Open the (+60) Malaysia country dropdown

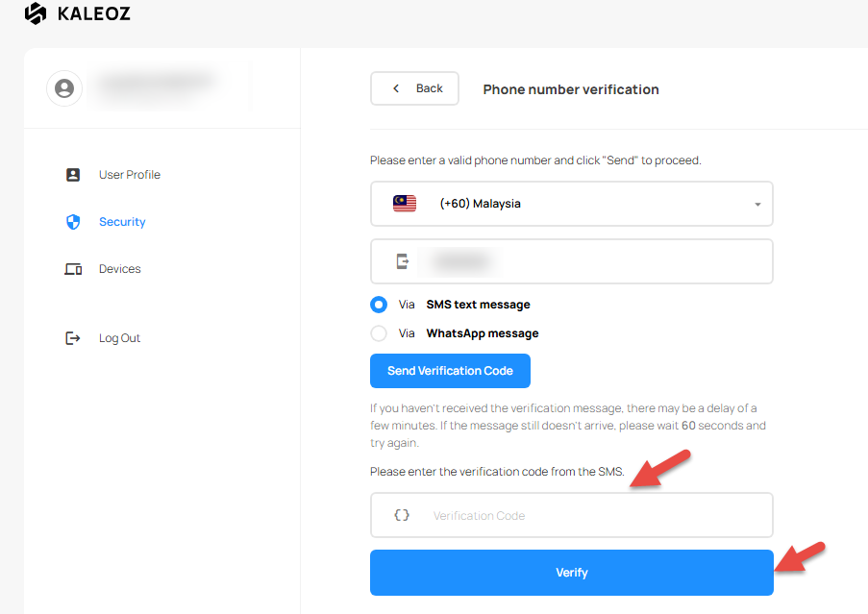571,204
